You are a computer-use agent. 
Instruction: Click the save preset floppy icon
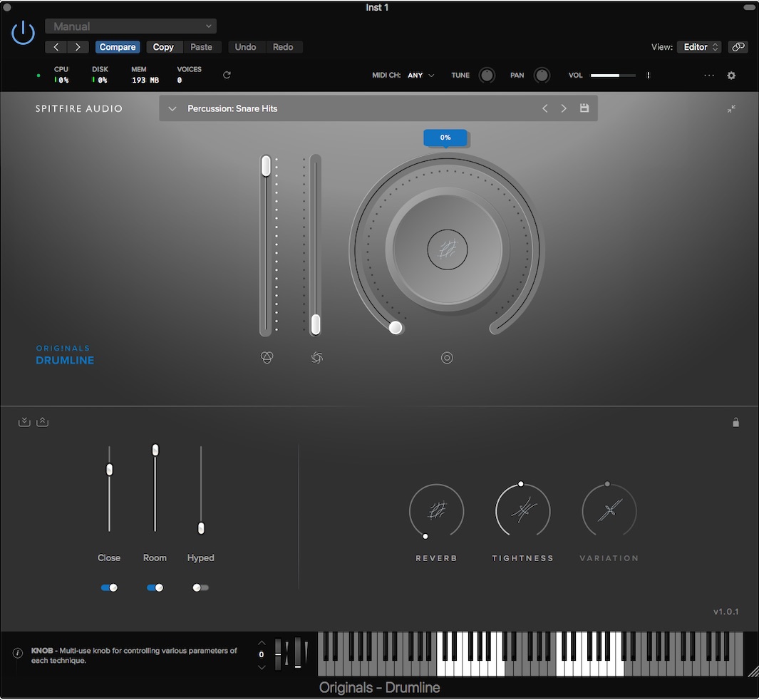click(x=584, y=108)
